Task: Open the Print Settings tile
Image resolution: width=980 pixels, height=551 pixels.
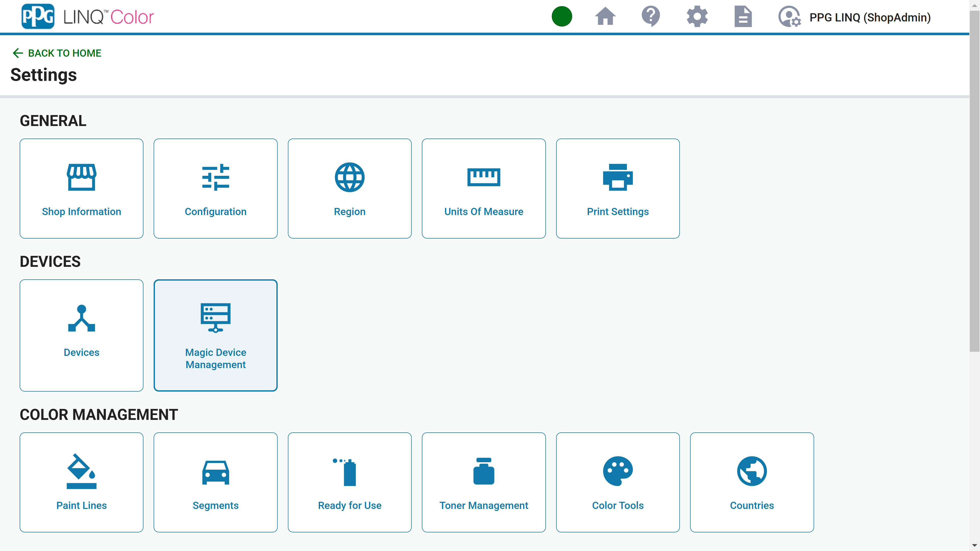Action: (617, 188)
